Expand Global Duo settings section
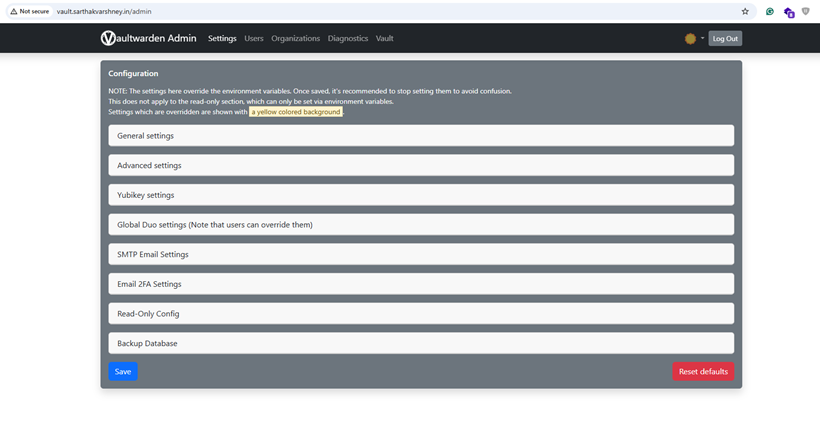Image resolution: width=820 pixels, height=442 pixels. tap(421, 224)
